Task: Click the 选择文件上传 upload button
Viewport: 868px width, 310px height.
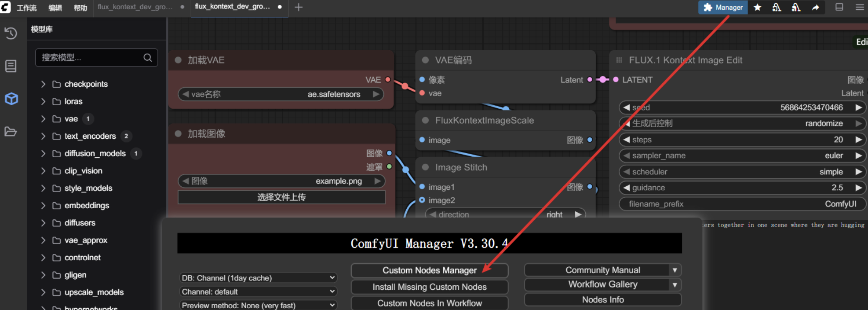Action: (281, 197)
